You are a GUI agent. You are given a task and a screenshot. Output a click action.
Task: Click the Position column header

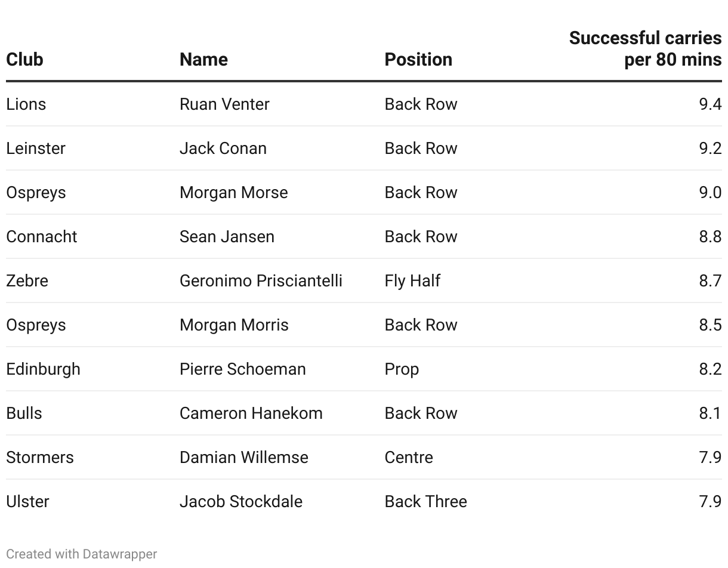pyautogui.click(x=418, y=60)
